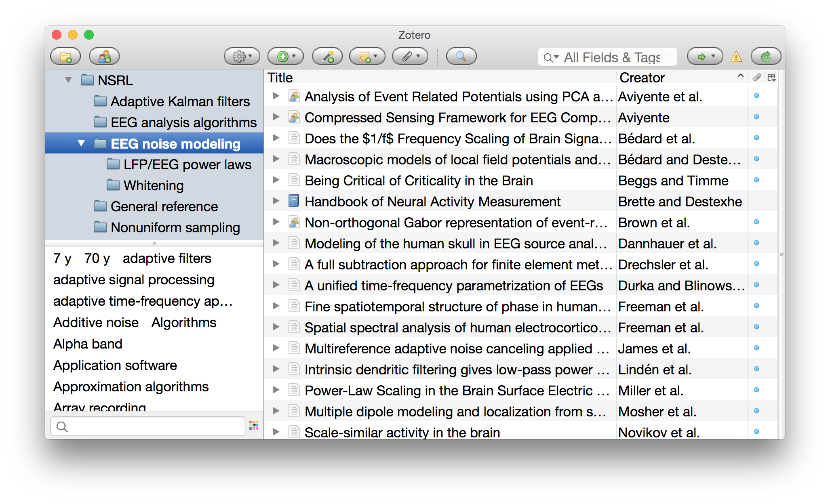Viewport: 830px width, 504px height.
Task: Sort items by Title column header
Action: (440, 77)
